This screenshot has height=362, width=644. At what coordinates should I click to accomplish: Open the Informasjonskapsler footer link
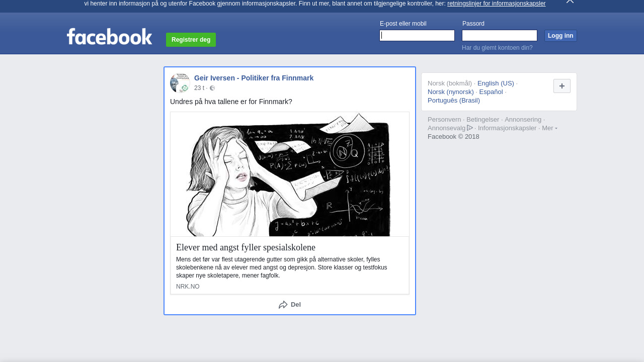[x=507, y=128]
